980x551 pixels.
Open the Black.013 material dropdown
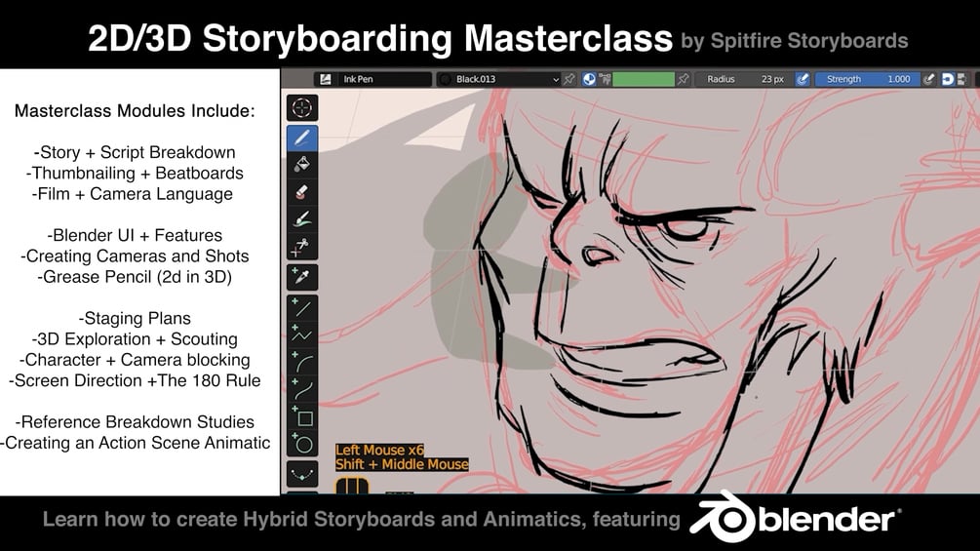tap(498, 79)
